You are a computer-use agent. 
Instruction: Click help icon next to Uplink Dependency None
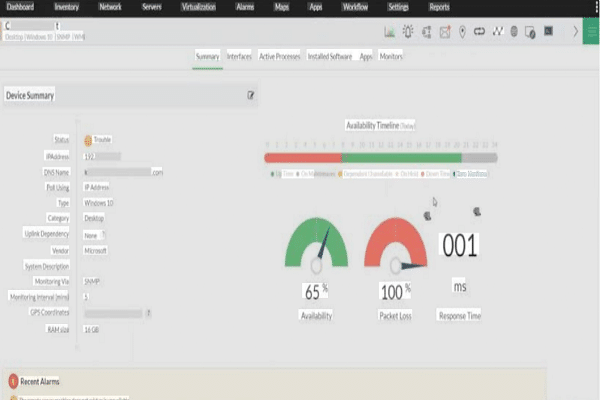tap(103, 235)
